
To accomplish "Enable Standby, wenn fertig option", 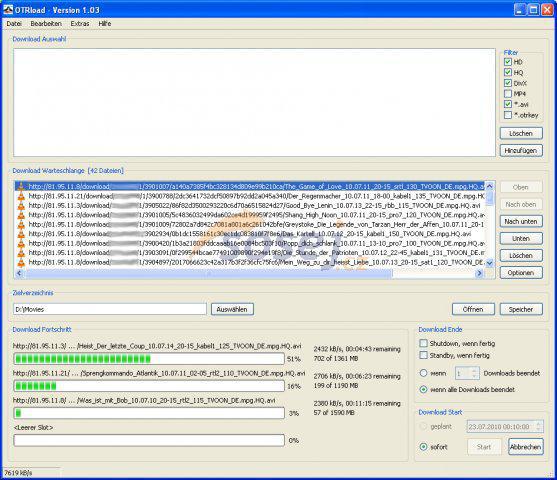I will pyautogui.click(x=423, y=355).
